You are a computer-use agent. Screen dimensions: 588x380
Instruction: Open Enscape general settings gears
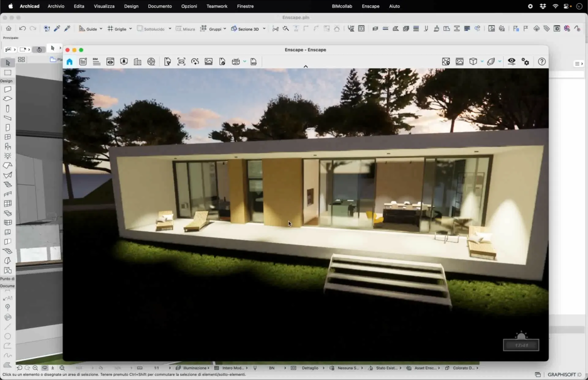tap(526, 62)
